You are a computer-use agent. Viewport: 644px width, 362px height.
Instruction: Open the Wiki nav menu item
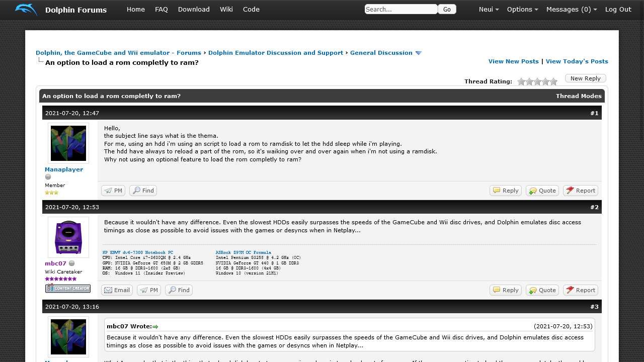click(x=226, y=10)
